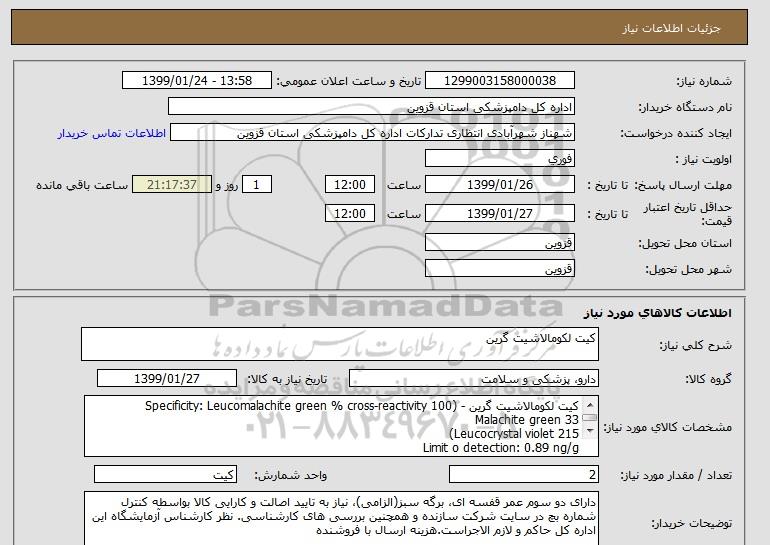Click the label مهلت ارسال پاسخ
The height and width of the screenshot is (545, 770).
pyautogui.click(x=683, y=186)
